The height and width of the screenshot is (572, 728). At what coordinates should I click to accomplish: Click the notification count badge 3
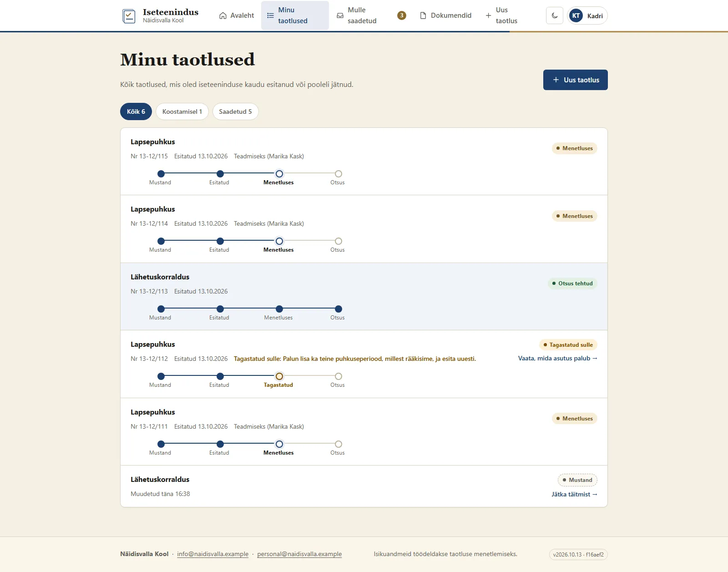[402, 15]
